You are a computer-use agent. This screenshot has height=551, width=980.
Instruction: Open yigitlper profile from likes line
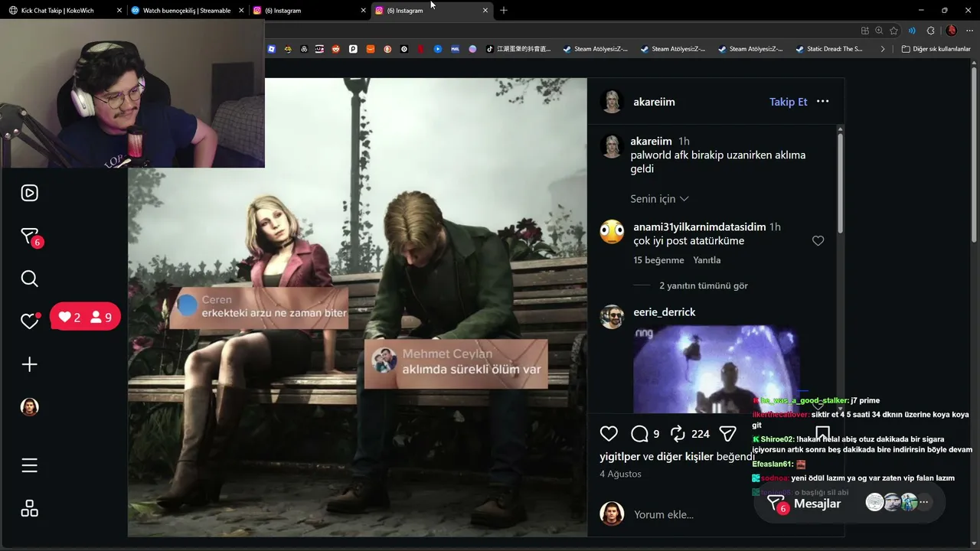pos(619,457)
